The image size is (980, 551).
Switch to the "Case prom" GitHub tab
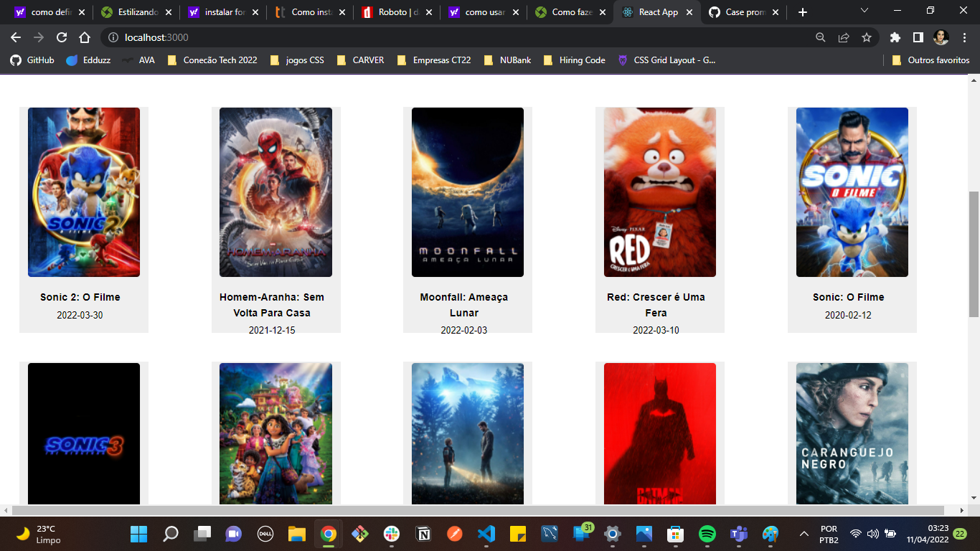point(744,12)
